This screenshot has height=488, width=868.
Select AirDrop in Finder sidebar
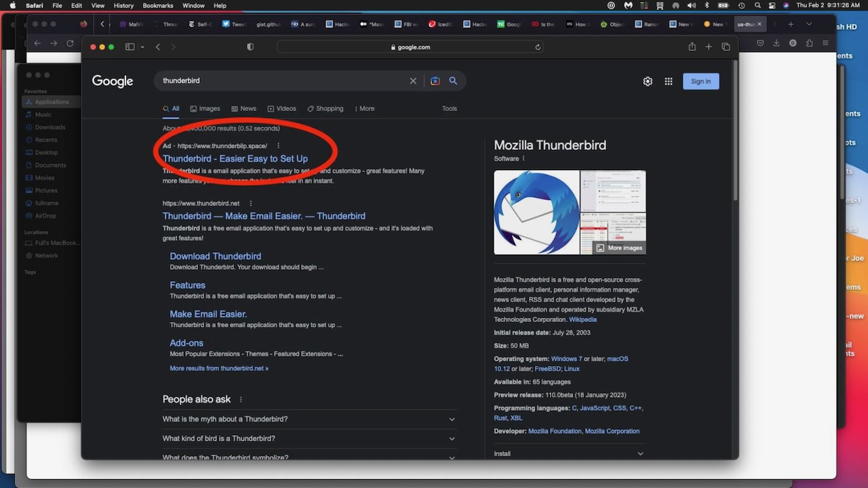47,216
